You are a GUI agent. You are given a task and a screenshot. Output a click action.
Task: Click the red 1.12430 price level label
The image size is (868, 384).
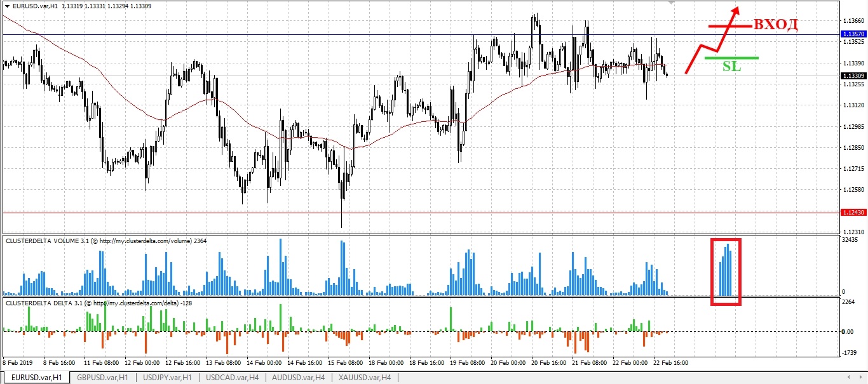pyautogui.click(x=852, y=213)
